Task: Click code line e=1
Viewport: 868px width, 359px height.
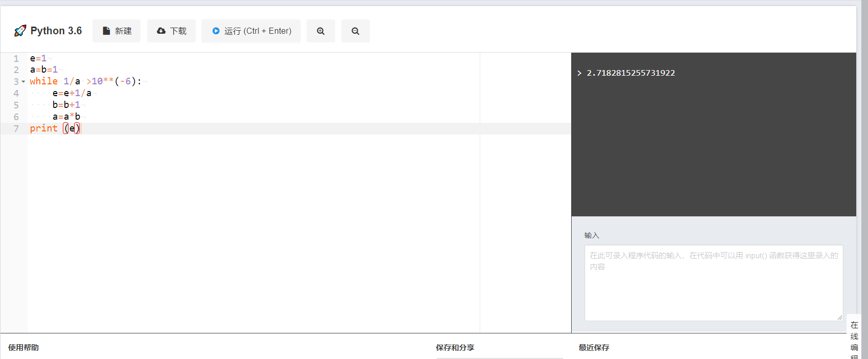Action: click(38, 58)
